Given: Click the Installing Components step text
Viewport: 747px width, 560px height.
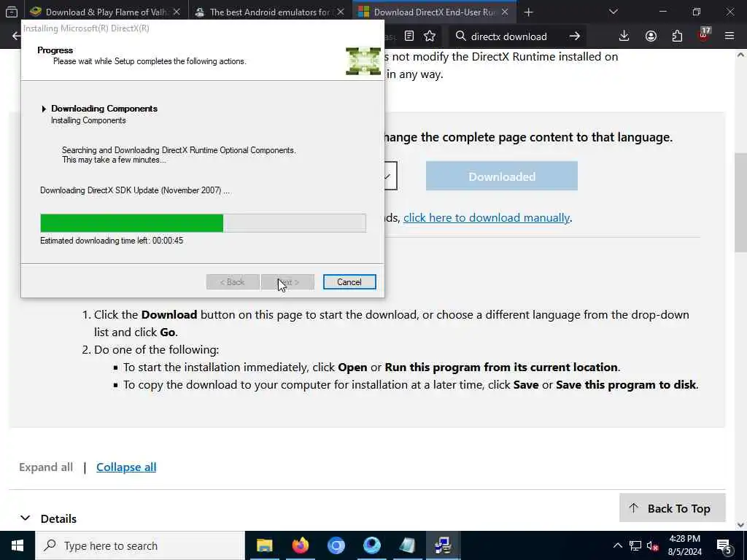Looking at the screenshot, I should 88,120.
